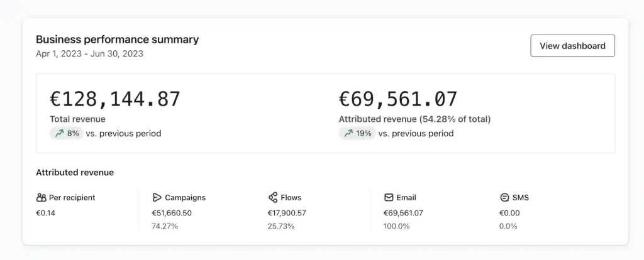Click the 19% change badge
This screenshot has width=644, height=260.
[x=357, y=133]
